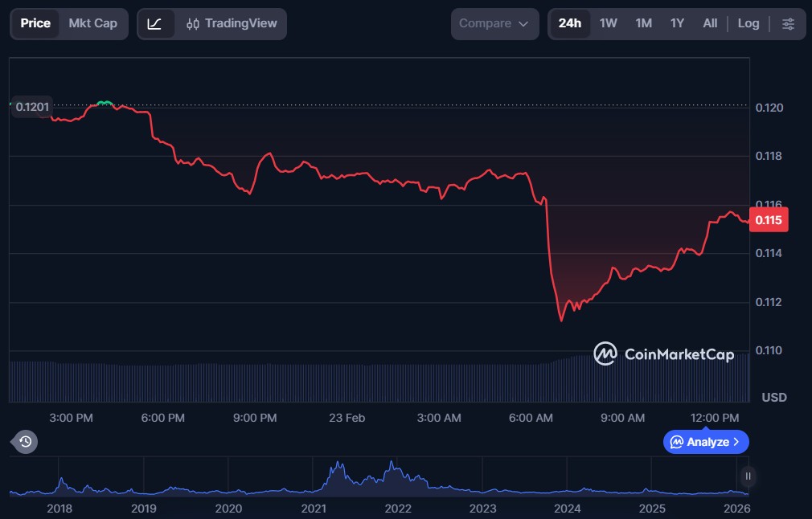The height and width of the screenshot is (519, 812).
Task: Click the price low point on the chart
Action: click(561, 320)
